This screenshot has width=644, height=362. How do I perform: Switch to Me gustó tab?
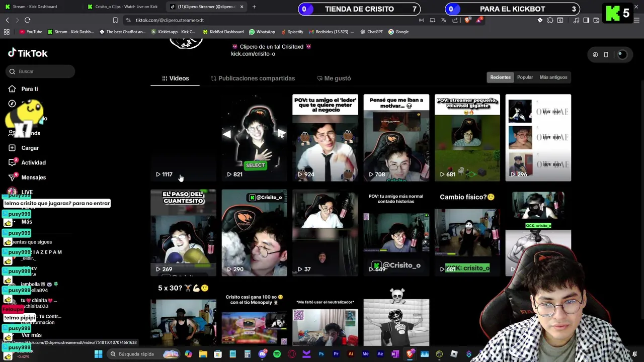[334, 78]
